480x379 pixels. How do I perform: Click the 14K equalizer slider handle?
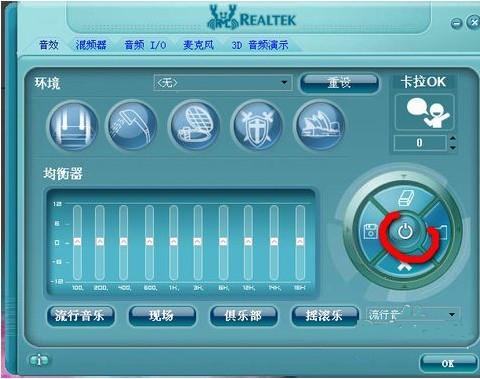[274, 241]
